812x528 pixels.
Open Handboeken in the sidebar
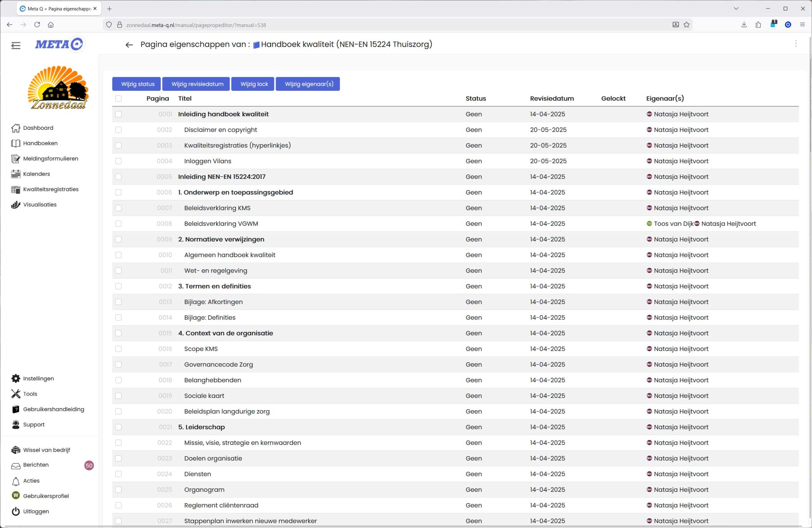40,143
